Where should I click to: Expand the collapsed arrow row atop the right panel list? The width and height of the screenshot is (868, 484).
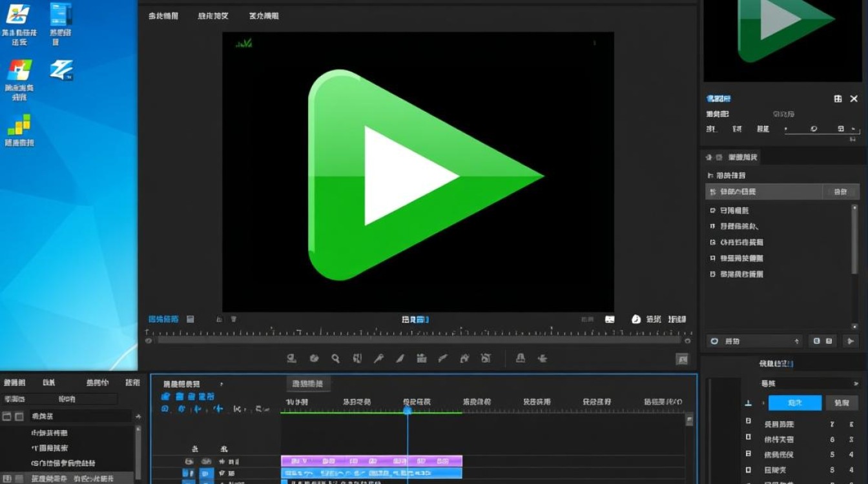pyautogui.click(x=711, y=176)
